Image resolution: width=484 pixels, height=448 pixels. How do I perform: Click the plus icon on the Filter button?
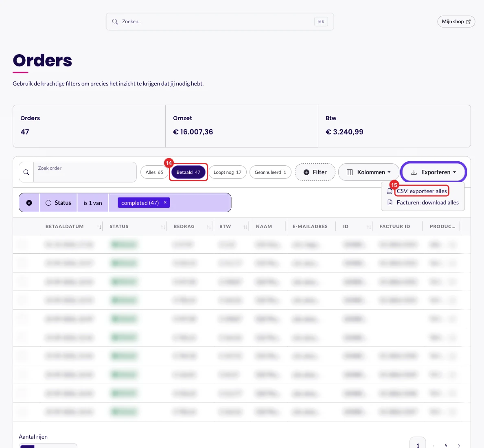(306, 172)
